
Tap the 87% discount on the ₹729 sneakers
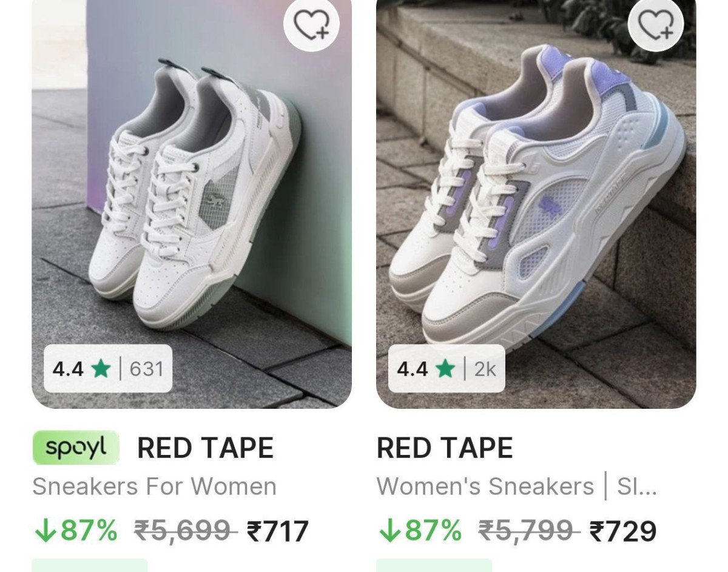433,531
